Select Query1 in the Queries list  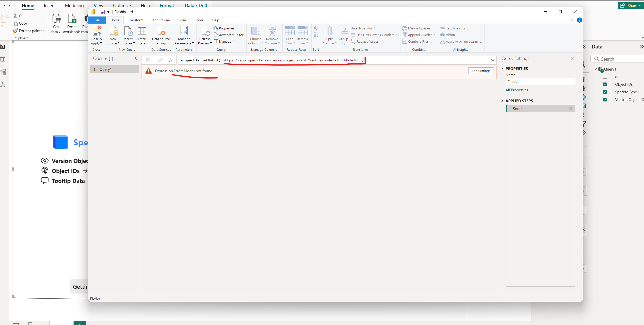114,69
